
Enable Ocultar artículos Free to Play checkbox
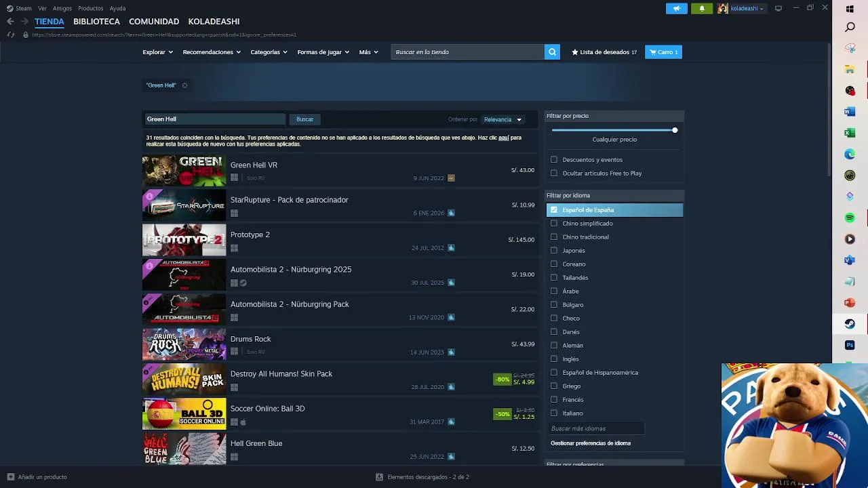click(x=554, y=174)
